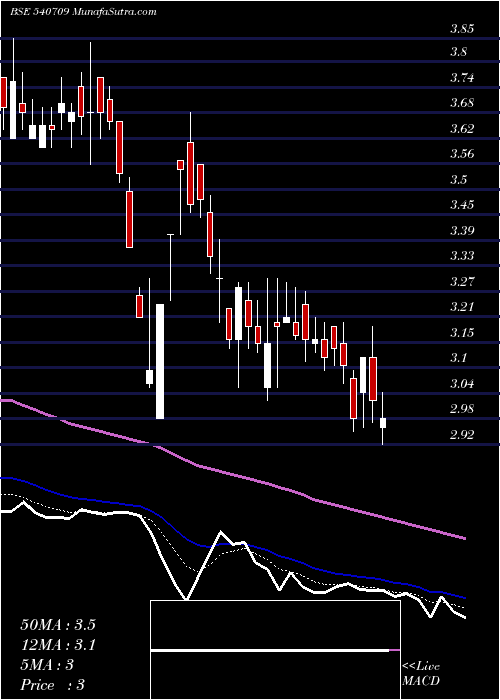
Task: Click the 3.27 price axis label
Action: [x=462, y=282]
